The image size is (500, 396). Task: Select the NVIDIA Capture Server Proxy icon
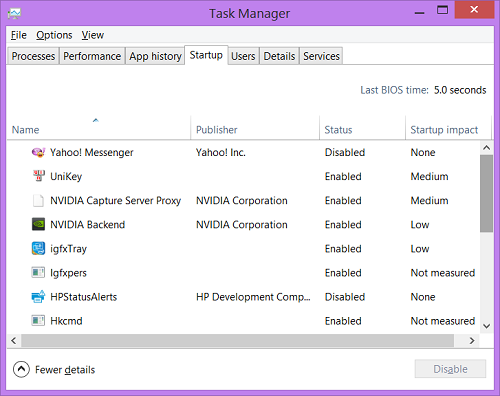click(38, 200)
